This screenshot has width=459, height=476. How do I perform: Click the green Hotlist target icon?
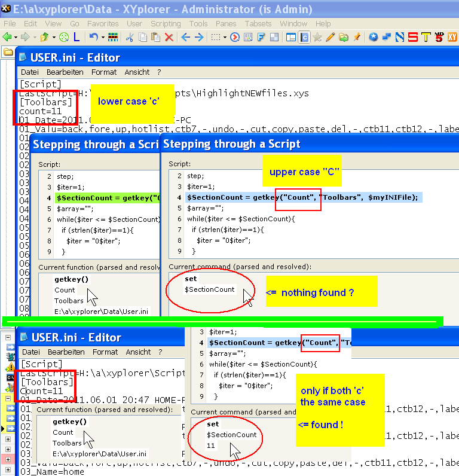click(64, 37)
